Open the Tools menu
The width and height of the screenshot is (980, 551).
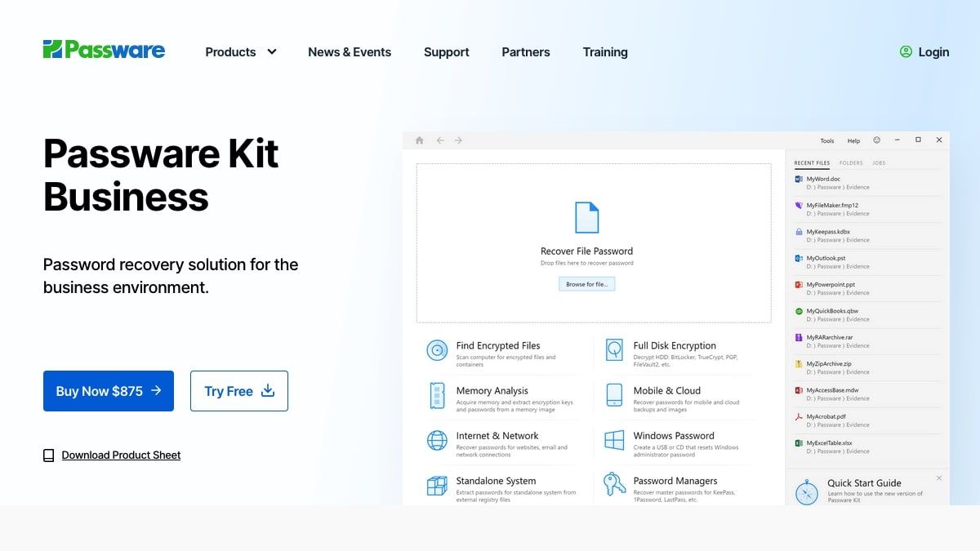click(x=826, y=140)
